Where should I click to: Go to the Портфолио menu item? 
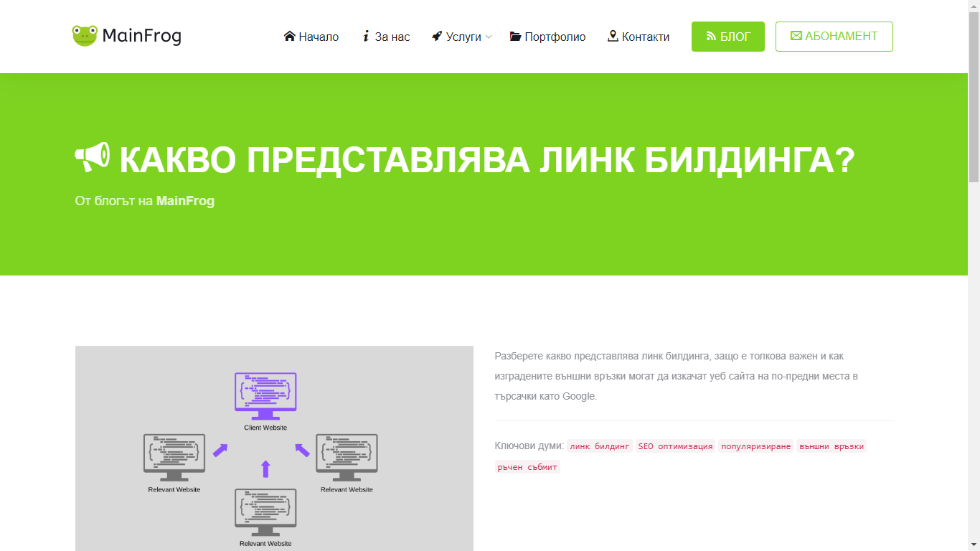[548, 37]
